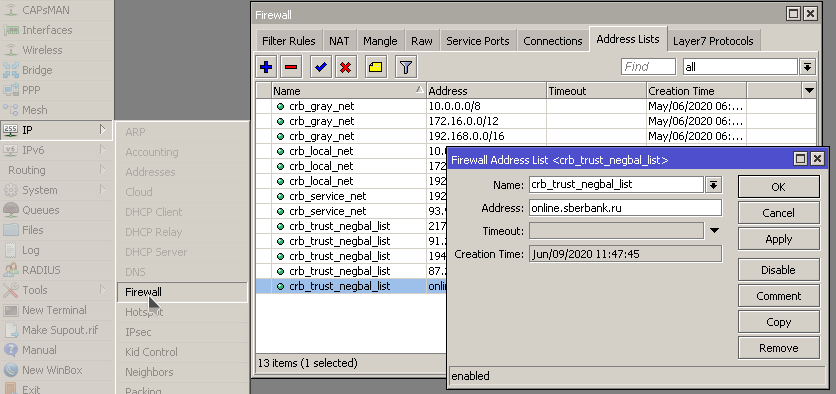
Task: Select Addresses in IP submenu
Action: 182,172
